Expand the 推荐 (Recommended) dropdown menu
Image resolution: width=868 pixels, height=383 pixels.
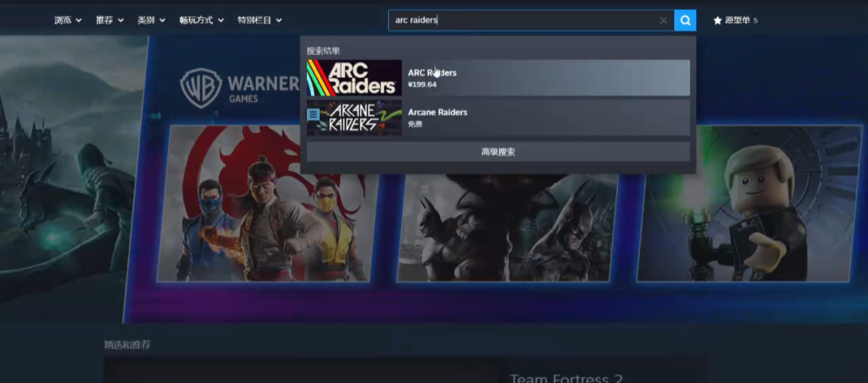coord(109,19)
